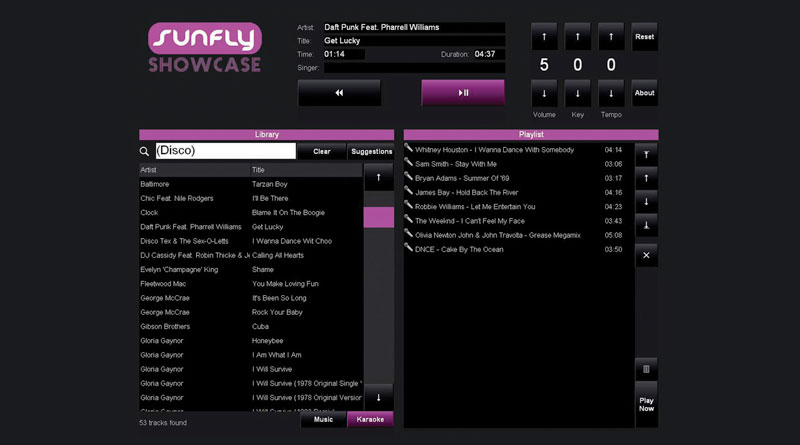Viewport: 800px width, 445px height.
Task: Lower the Tempo with down arrow
Action: pyautogui.click(x=611, y=94)
